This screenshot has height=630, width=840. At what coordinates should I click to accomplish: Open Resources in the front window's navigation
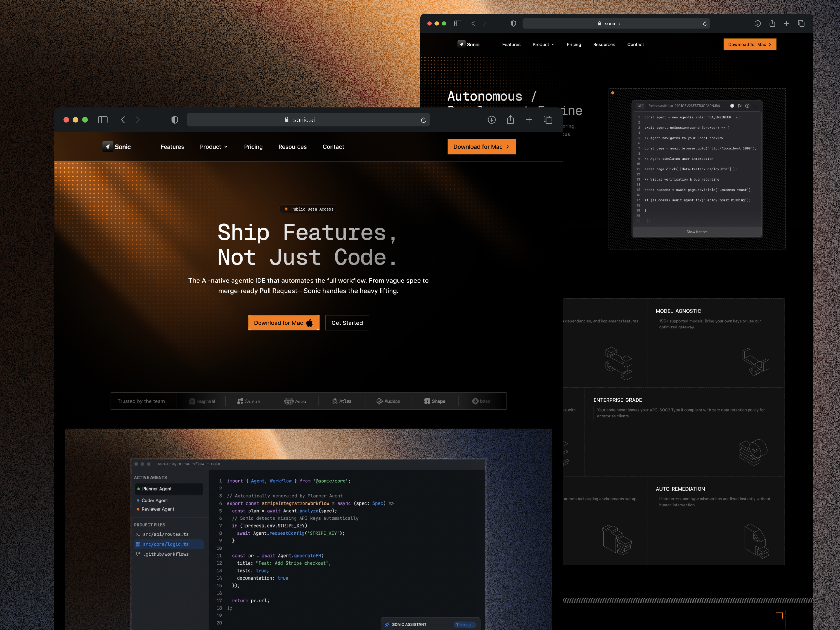[x=292, y=146]
